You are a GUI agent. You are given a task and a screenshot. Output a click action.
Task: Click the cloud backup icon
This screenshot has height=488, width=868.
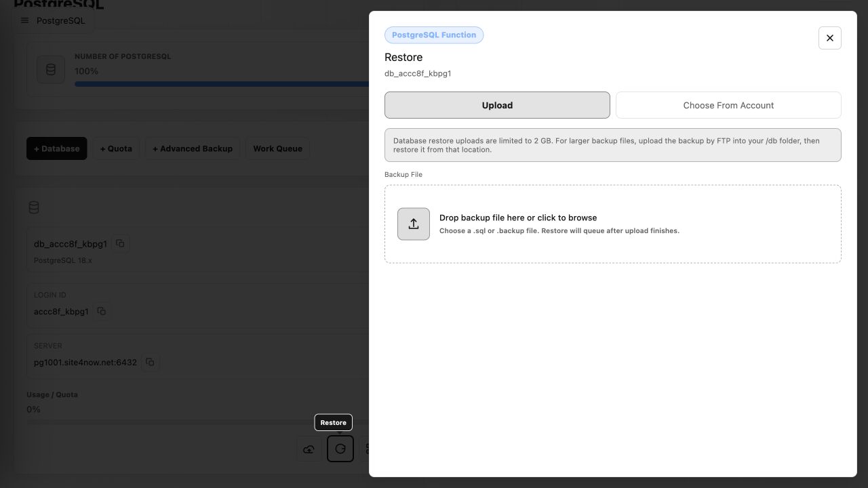pos(309,449)
